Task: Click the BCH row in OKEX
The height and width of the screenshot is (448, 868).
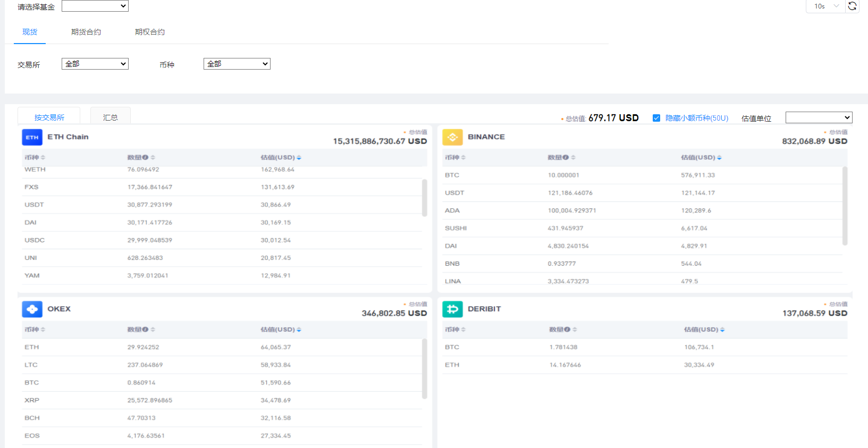Action: pos(222,418)
